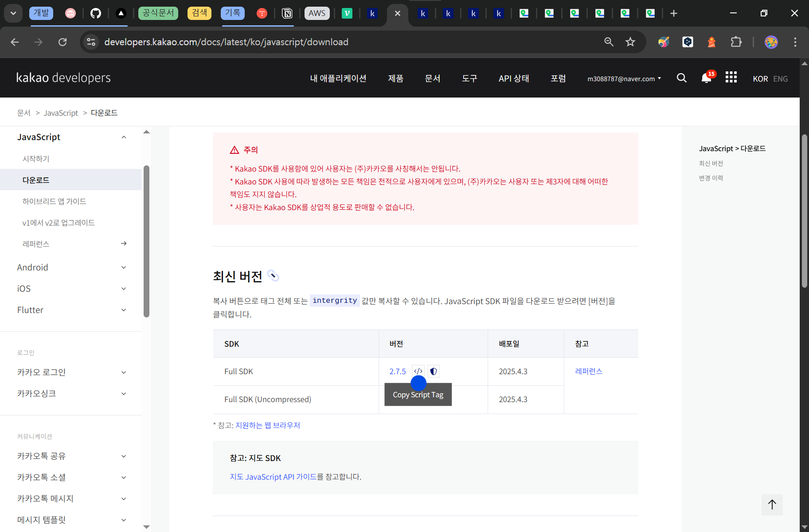The width and height of the screenshot is (809, 532).
Task: Open the site search magnifier icon
Action: (682, 78)
